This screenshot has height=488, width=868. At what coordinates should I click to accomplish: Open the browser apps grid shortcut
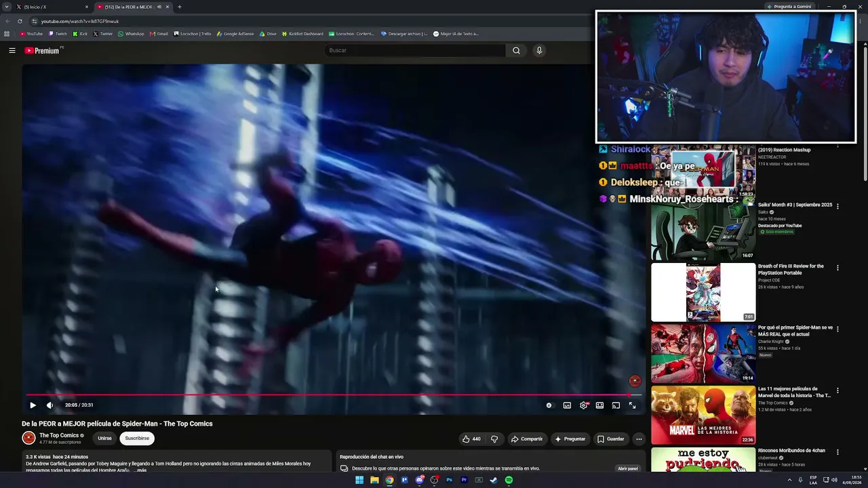pos(7,33)
